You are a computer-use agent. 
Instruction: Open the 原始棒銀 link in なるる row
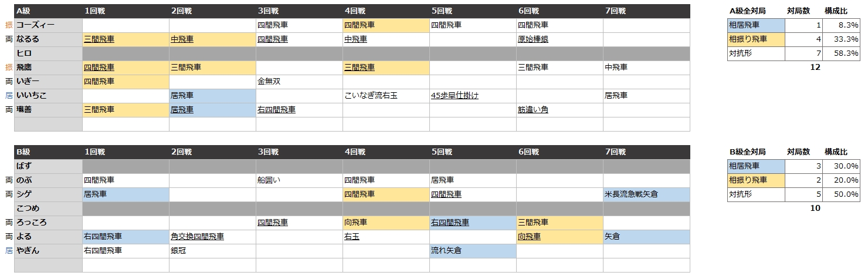click(x=533, y=39)
